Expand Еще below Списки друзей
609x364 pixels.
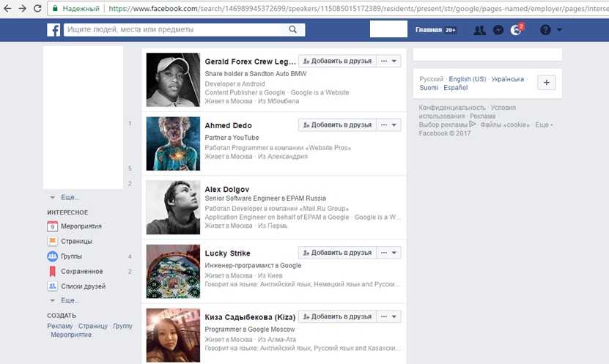coord(70,300)
